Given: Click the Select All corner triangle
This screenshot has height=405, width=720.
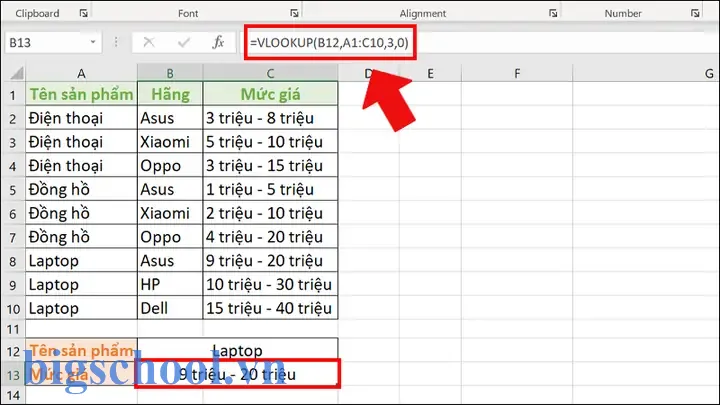Looking at the screenshot, I should 17,73.
